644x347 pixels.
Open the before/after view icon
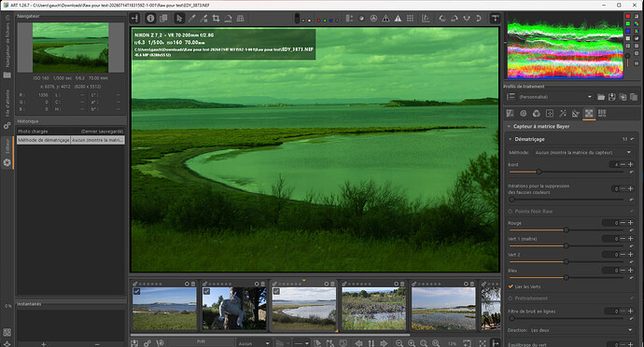163,18
